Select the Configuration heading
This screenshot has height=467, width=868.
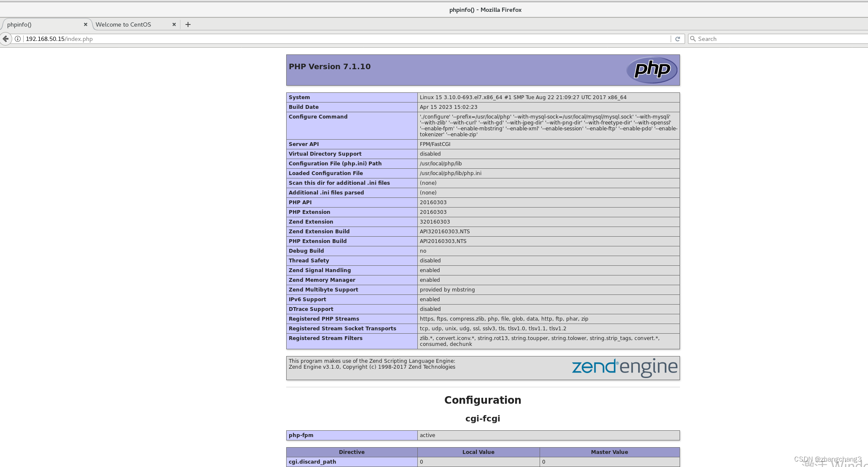[483, 400]
